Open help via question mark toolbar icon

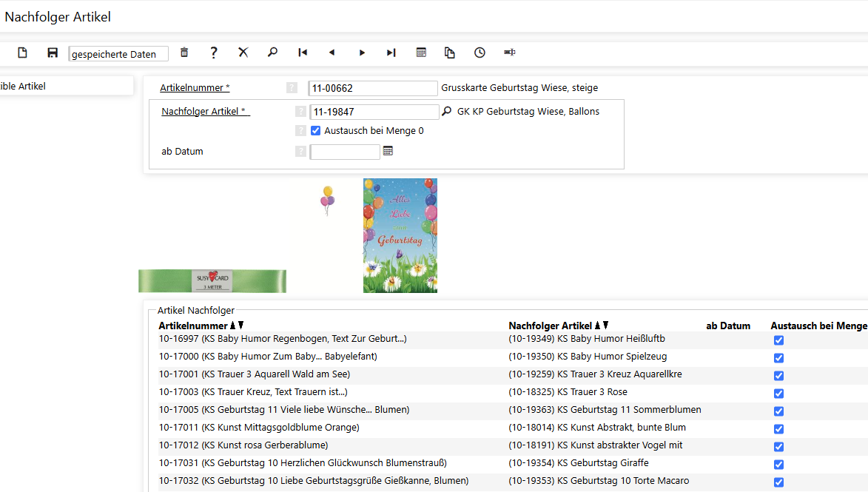click(214, 53)
